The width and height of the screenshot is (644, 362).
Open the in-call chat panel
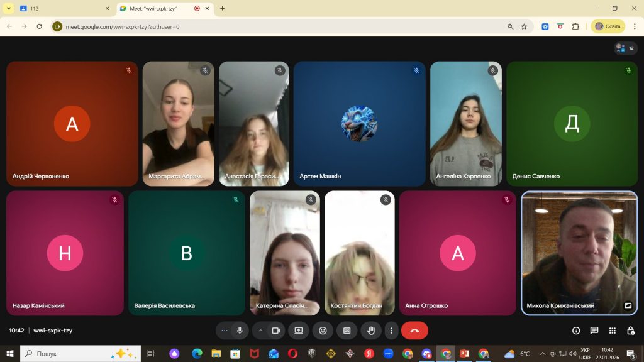pyautogui.click(x=594, y=331)
